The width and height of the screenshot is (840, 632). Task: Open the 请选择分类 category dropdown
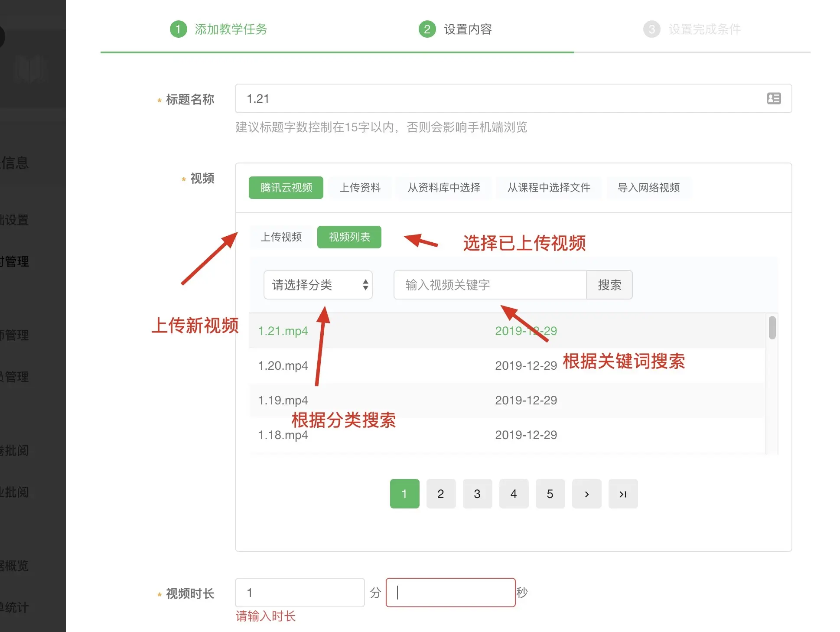pos(318,285)
